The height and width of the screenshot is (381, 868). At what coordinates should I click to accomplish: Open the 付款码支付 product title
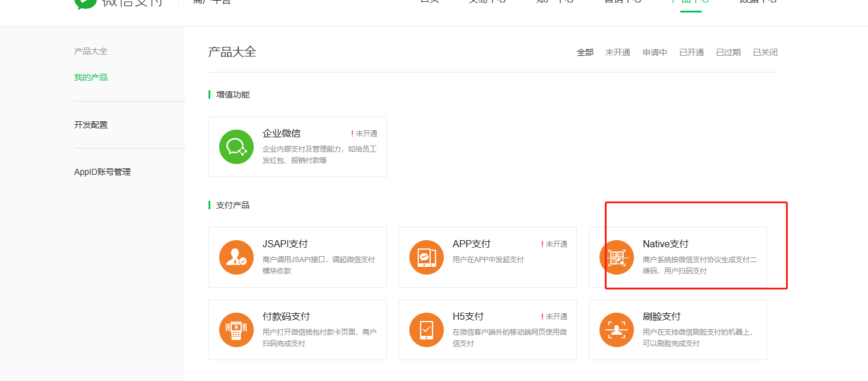[286, 316]
